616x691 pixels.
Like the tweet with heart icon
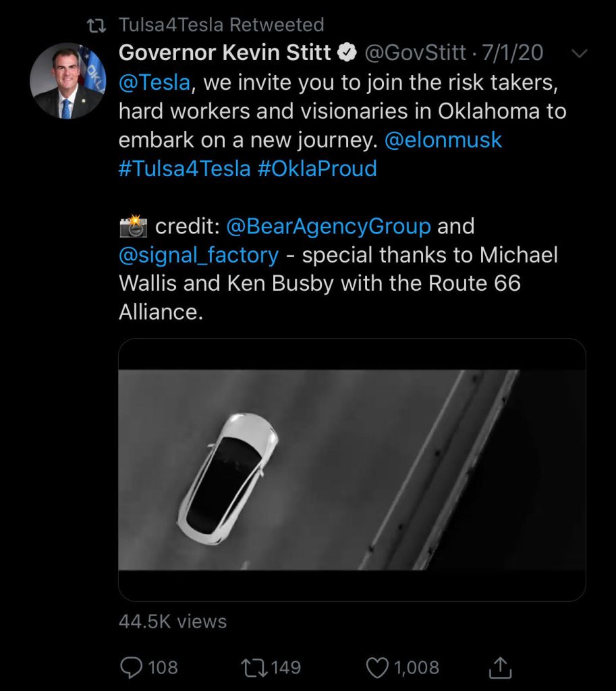pos(376,667)
